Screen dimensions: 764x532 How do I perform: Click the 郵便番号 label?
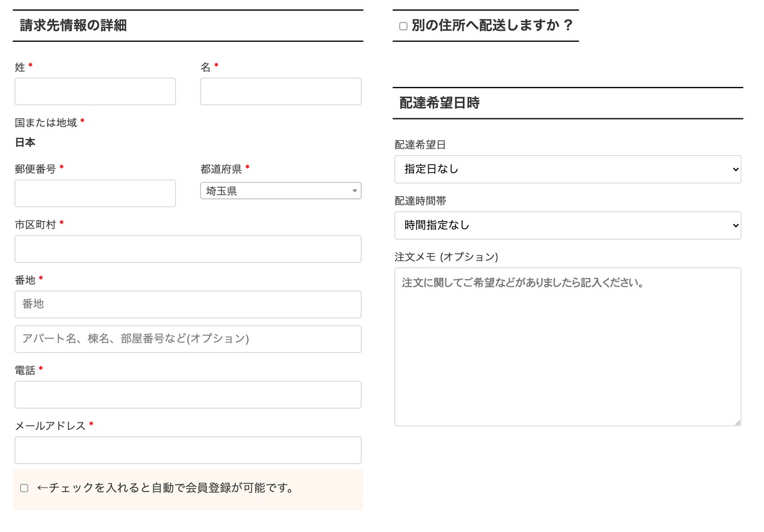[x=35, y=169]
